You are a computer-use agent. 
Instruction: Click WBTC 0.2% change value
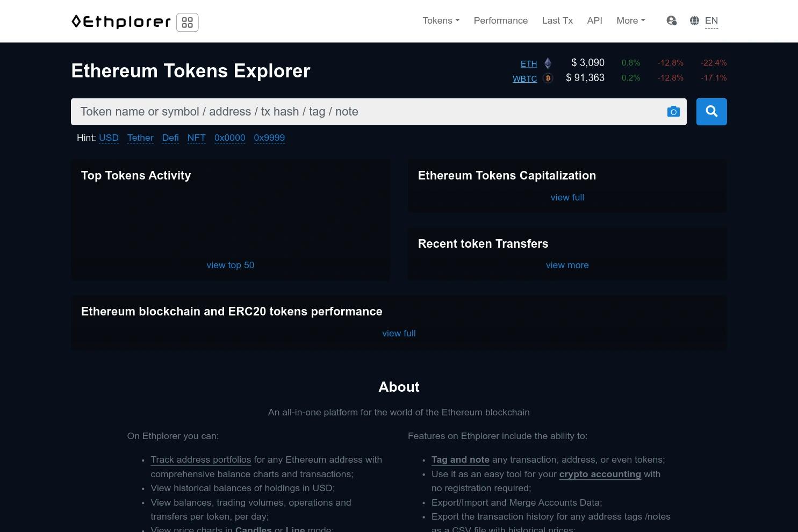coord(631,78)
